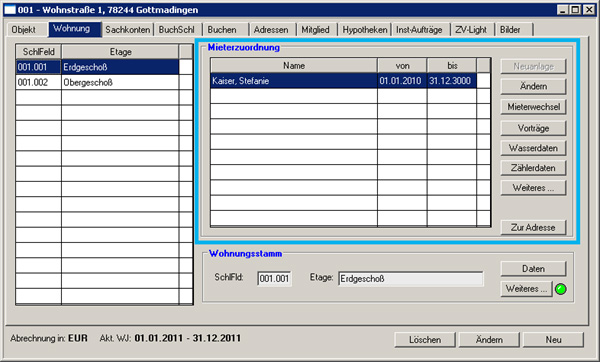Click Weiteres button in Wohnungsstamm
Image resolution: width=600 pixels, height=362 pixels.
(527, 289)
